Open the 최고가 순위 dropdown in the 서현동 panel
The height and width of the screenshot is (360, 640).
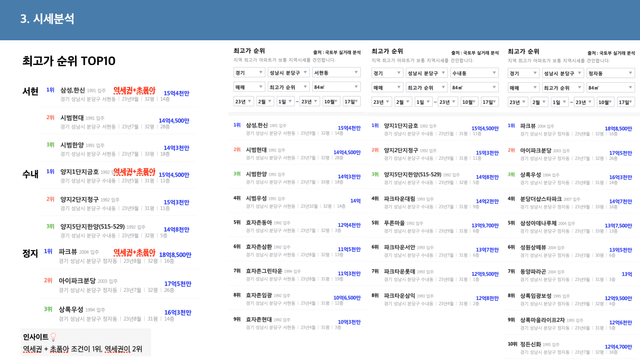tap(288, 87)
